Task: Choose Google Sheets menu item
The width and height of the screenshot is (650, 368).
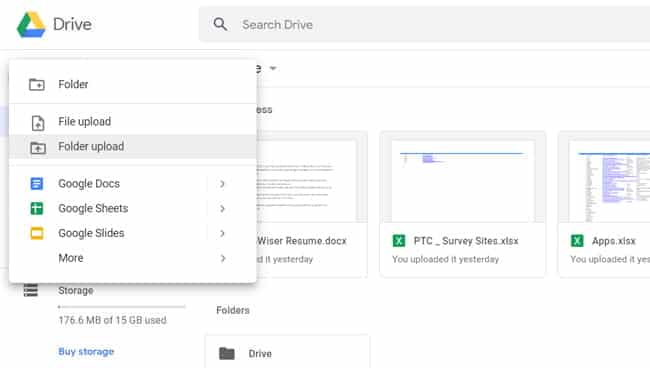Action: [133, 208]
